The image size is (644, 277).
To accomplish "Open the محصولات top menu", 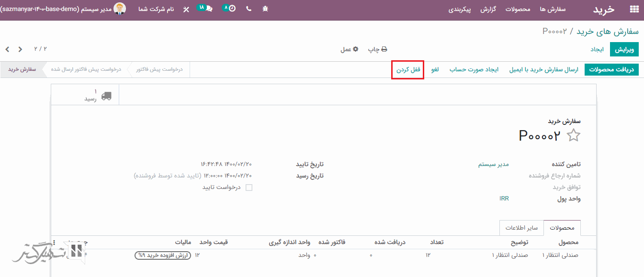I will (518, 9).
